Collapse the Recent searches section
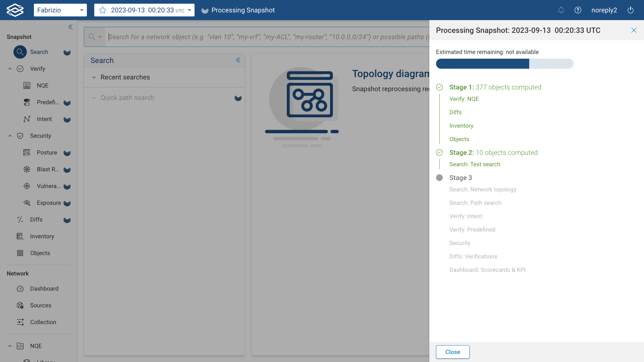The image size is (644, 362). point(94,77)
